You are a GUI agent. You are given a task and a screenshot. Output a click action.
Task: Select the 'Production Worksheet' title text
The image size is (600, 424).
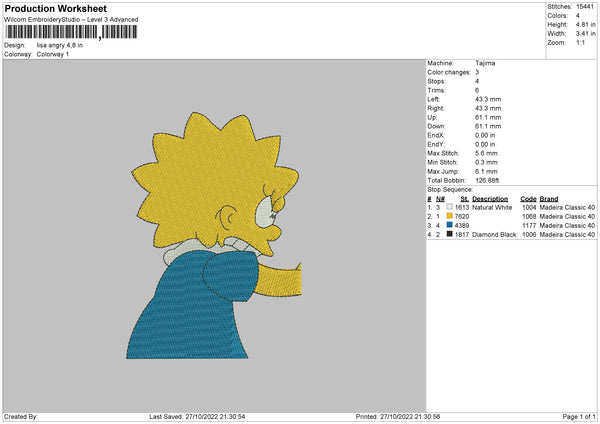click(x=55, y=8)
